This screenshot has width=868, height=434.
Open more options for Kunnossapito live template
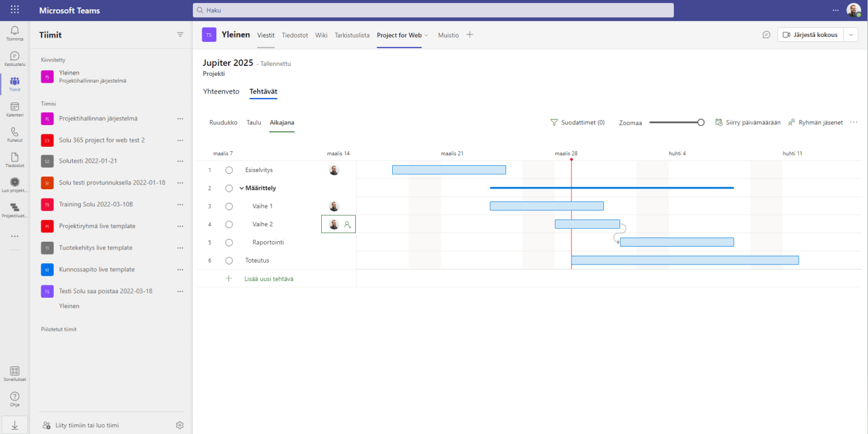point(180,269)
